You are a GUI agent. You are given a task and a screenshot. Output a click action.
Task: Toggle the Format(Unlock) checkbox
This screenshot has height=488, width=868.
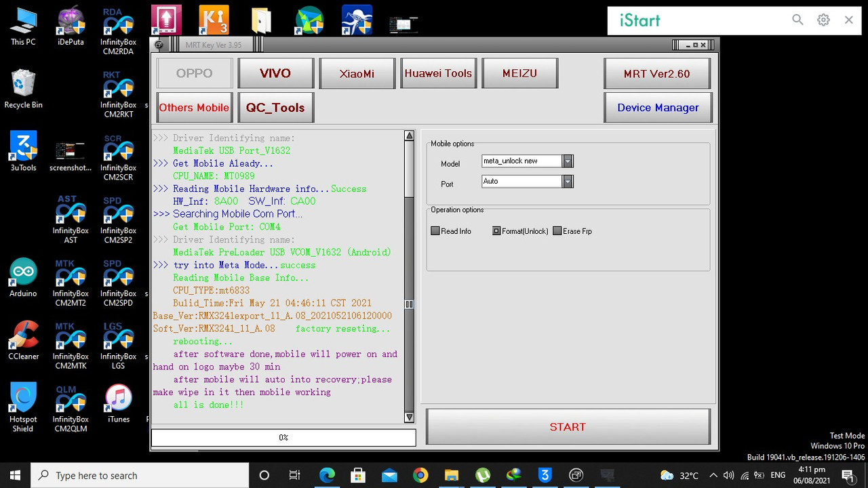[x=496, y=231]
